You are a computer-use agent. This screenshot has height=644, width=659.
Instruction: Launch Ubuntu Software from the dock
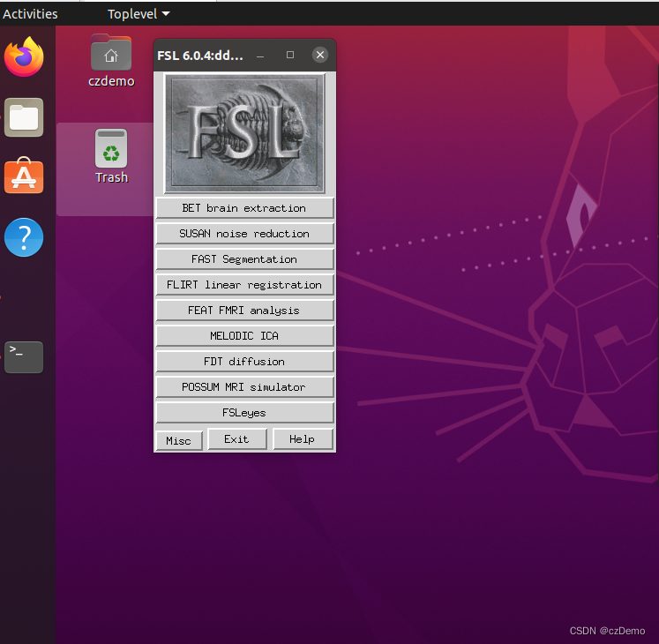[24, 176]
